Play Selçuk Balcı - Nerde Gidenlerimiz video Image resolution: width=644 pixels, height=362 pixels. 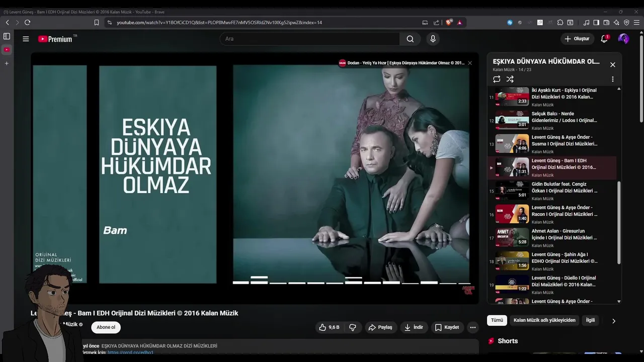(x=552, y=120)
